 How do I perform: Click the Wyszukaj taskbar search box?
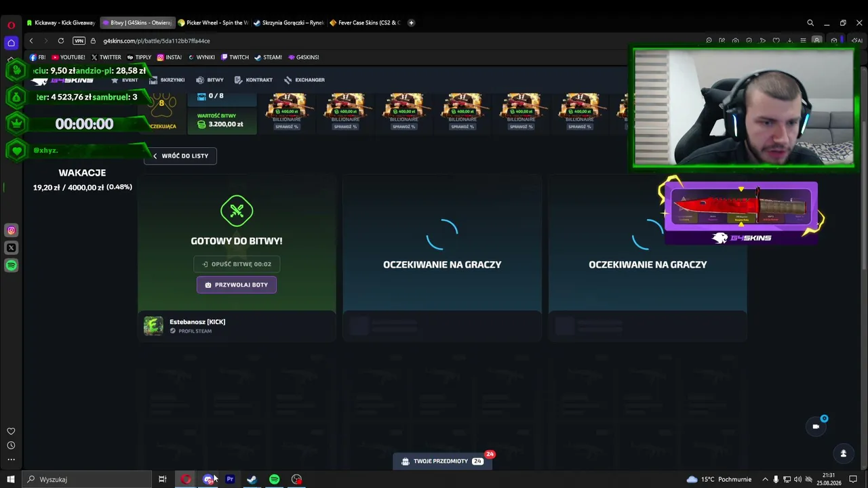(87, 479)
